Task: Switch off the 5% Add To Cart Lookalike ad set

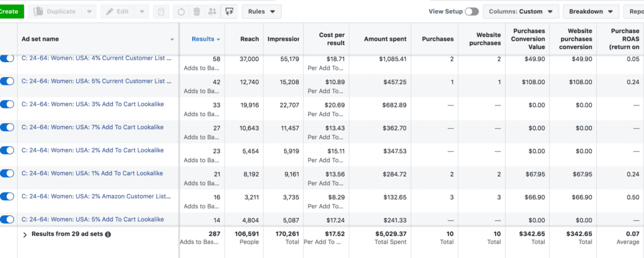Action: pos(7,220)
